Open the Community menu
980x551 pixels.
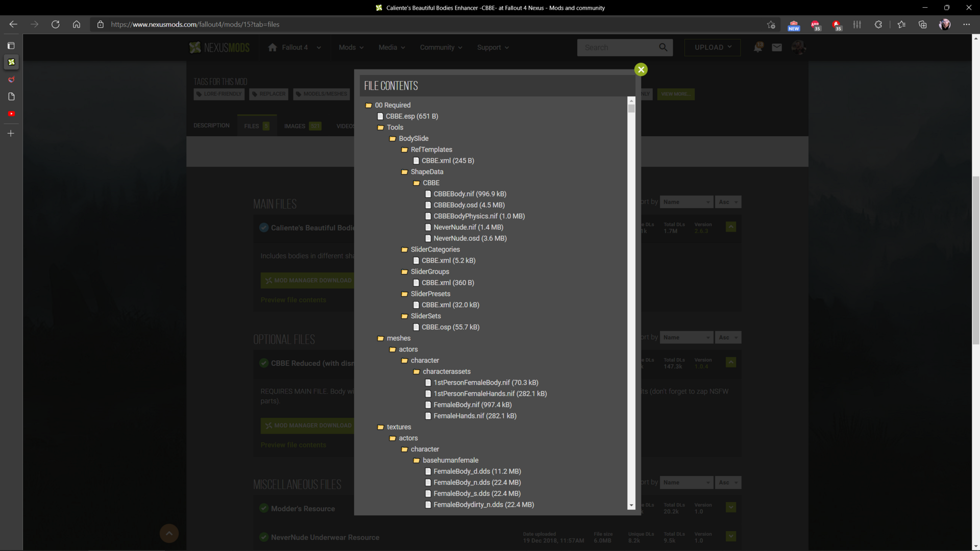coord(441,47)
